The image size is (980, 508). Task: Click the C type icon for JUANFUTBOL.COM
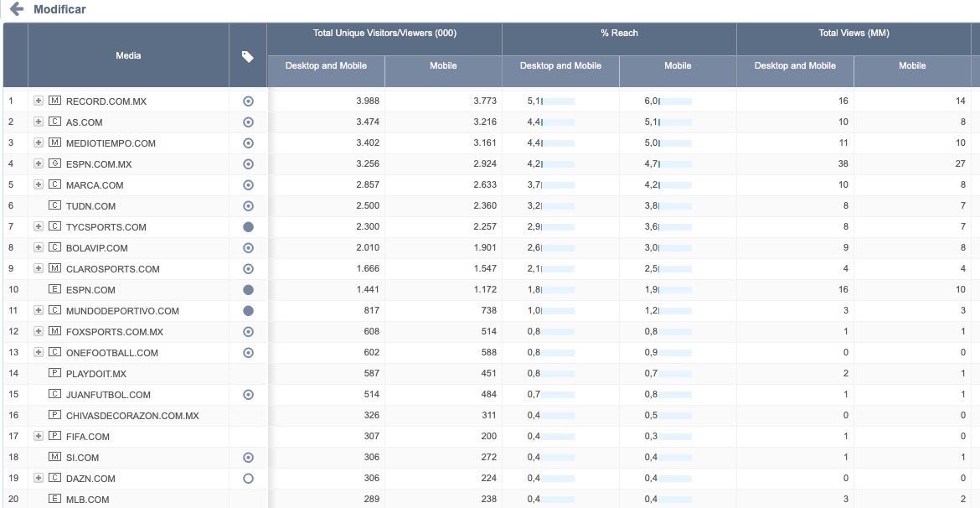coord(54,395)
